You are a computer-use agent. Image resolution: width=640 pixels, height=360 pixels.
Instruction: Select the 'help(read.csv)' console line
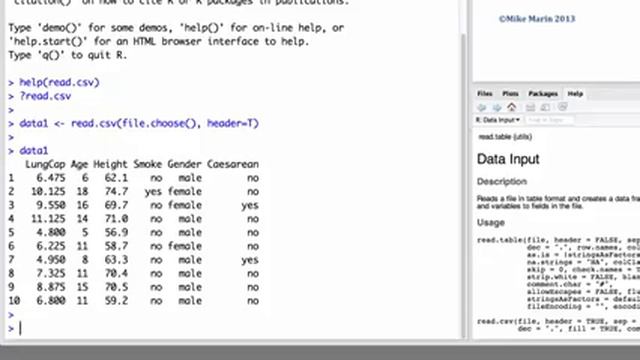(59, 82)
